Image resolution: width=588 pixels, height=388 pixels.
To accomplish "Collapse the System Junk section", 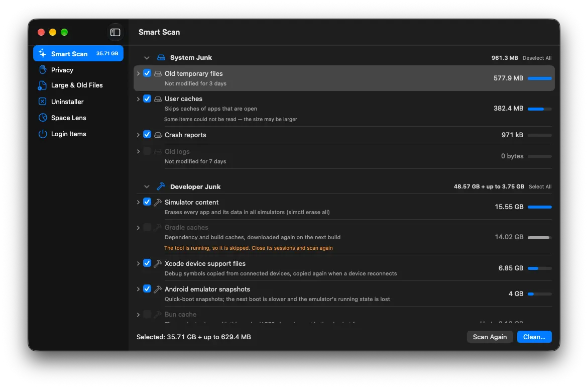I will (147, 58).
